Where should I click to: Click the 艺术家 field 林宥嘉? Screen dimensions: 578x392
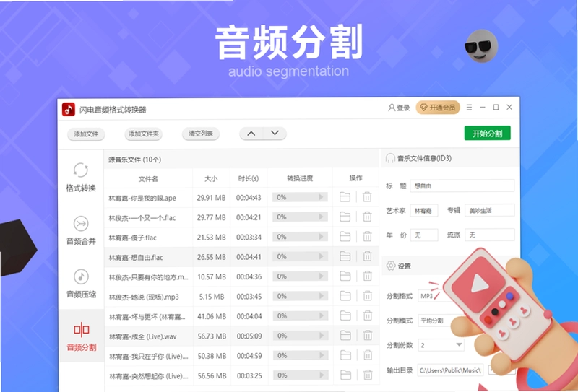pyautogui.click(x=424, y=210)
